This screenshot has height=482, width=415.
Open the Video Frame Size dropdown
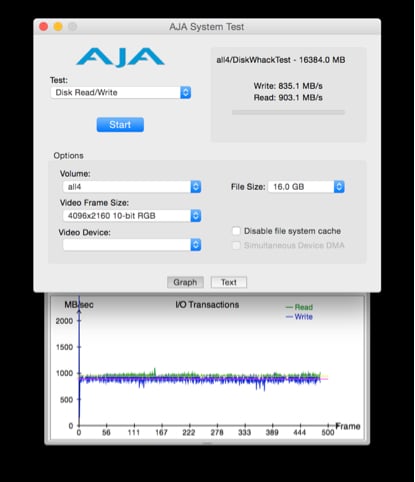(132, 216)
